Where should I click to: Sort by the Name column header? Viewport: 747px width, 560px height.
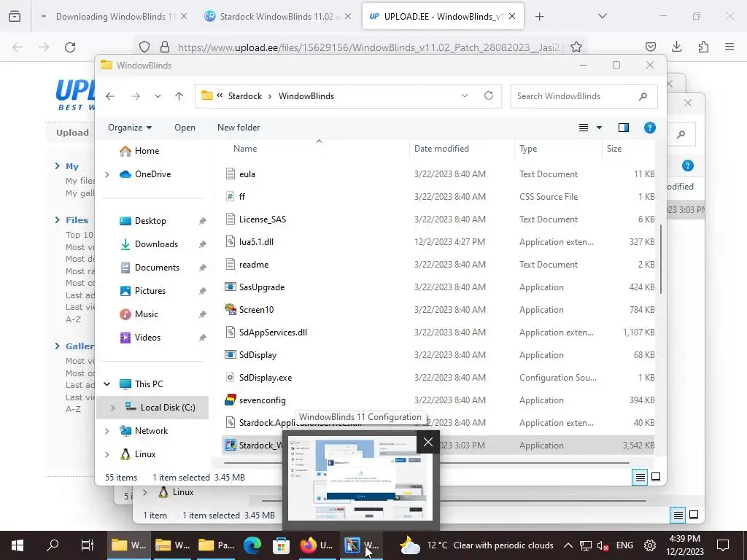click(x=245, y=149)
